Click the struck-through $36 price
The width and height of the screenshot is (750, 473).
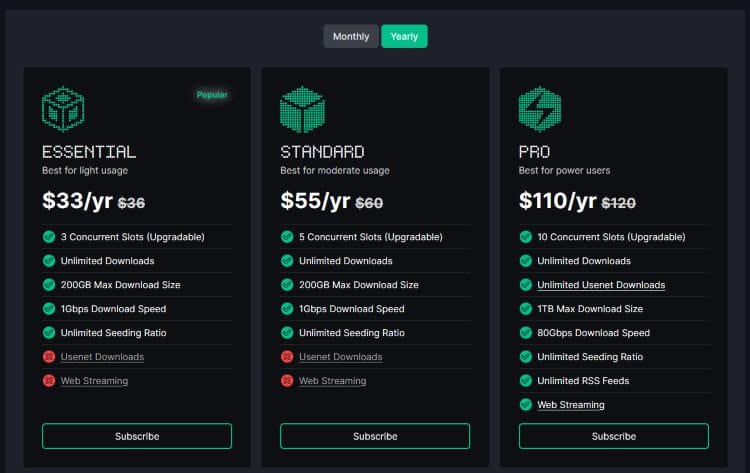click(x=131, y=203)
